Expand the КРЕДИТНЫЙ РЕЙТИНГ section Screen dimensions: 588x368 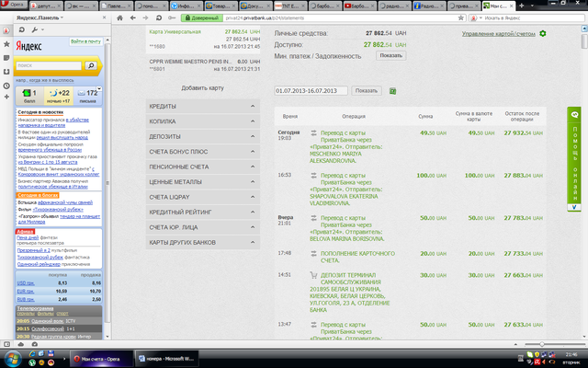point(202,213)
